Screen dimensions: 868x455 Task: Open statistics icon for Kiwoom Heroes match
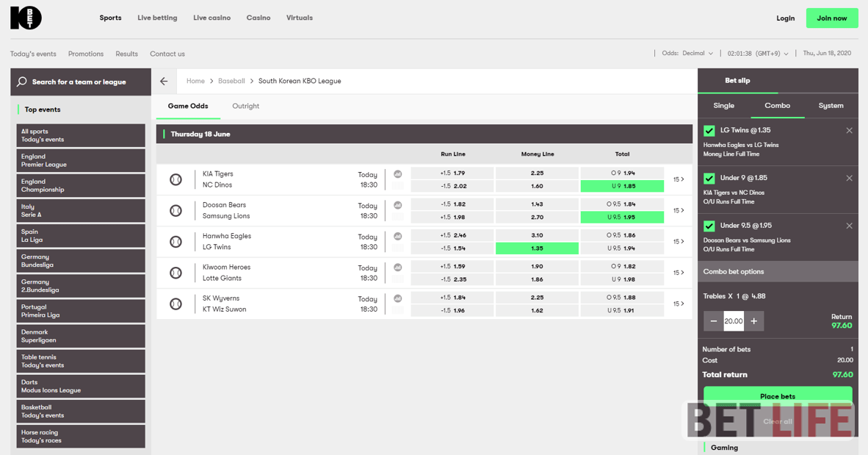(x=397, y=267)
